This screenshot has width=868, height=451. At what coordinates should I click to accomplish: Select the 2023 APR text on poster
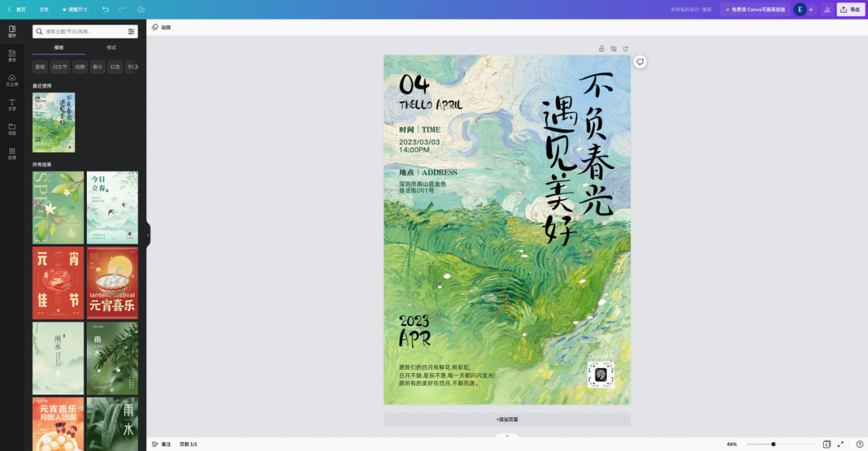click(x=415, y=330)
